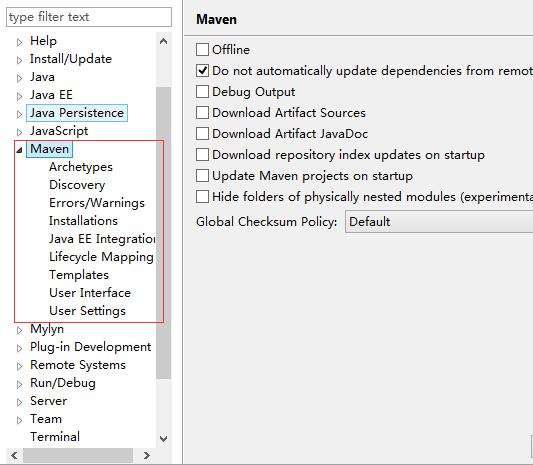
Task: Click the tree scroll right arrow
Action: [x=147, y=455]
